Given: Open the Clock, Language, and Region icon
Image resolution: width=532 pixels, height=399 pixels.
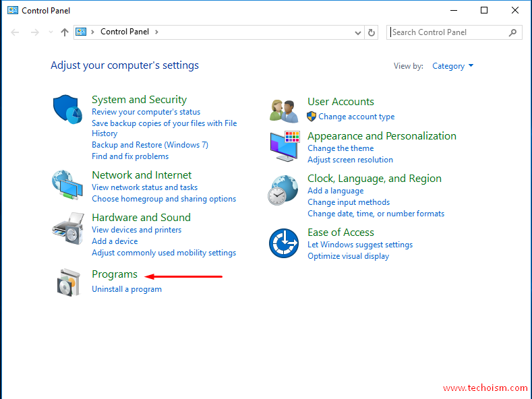Looking at the screenshot, I should 283,190.
